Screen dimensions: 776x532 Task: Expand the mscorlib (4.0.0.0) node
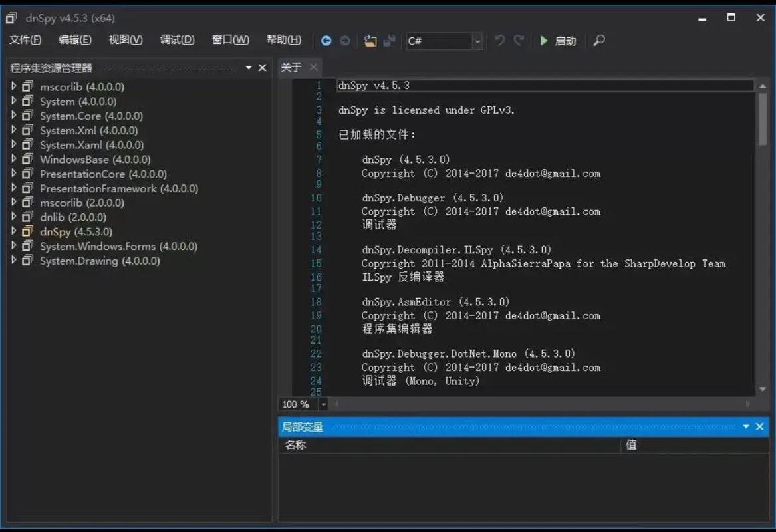pyautogui.click(x=13, y=86)
